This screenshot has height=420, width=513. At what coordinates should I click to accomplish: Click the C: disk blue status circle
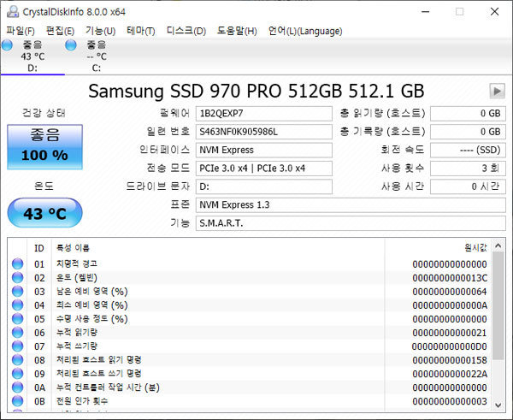71,45
